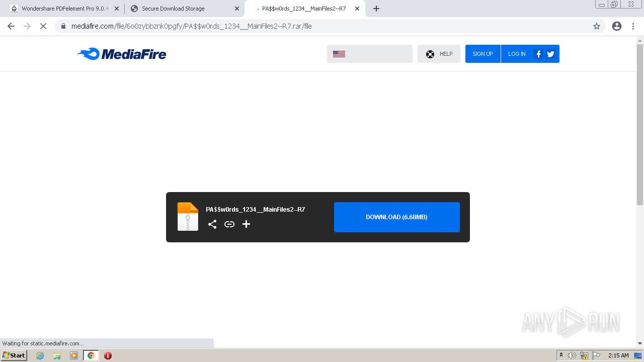Stop loading the page
644x362 pixels.
(x=43, y=26)
